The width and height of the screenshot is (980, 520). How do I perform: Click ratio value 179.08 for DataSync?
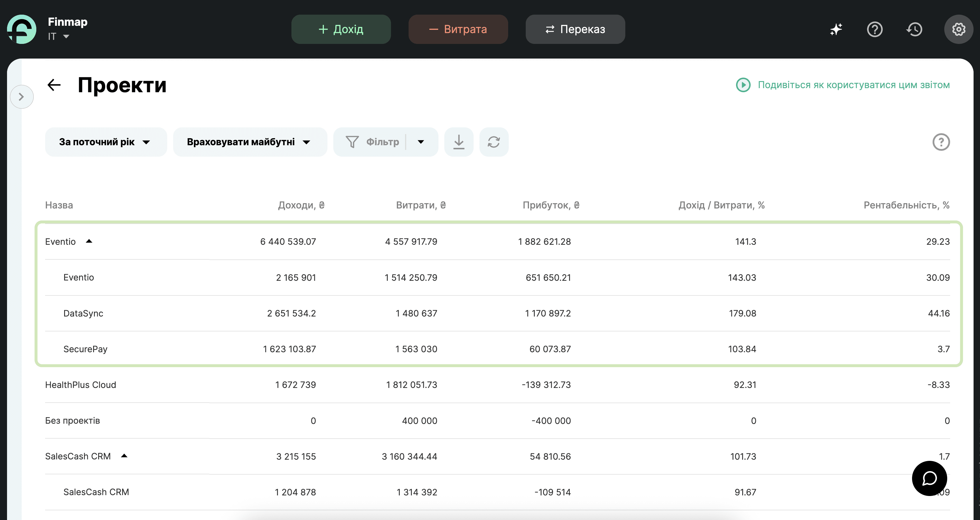[x=742, y=313]
